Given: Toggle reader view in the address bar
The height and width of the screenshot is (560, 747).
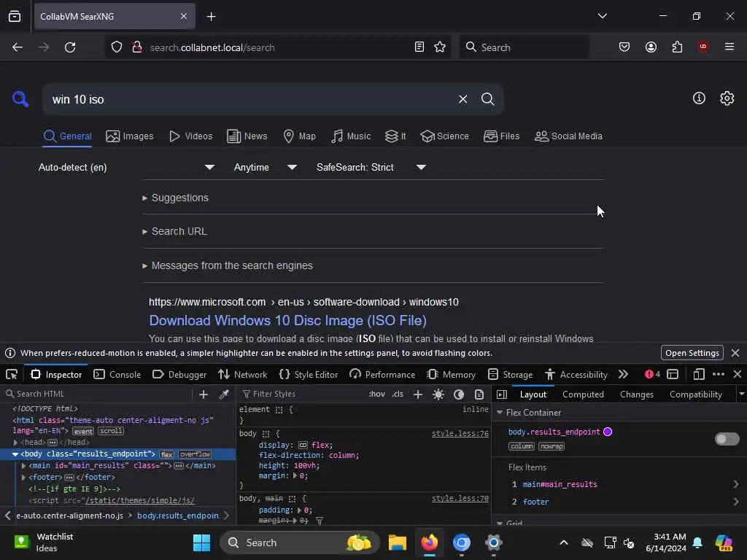Looking at the screenshot, I should 419,47.
